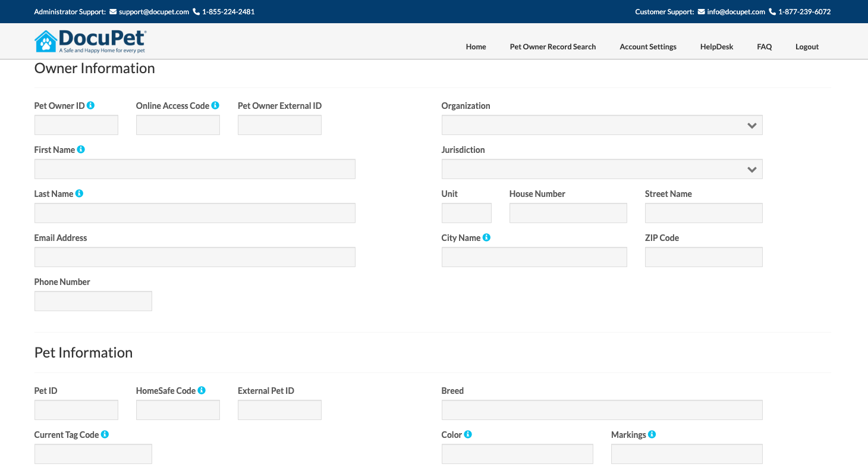This screenshot has width=868, height=470.
Task: Click the envelope icon beside support@docupet.com
Action: (x=112, y=11)
